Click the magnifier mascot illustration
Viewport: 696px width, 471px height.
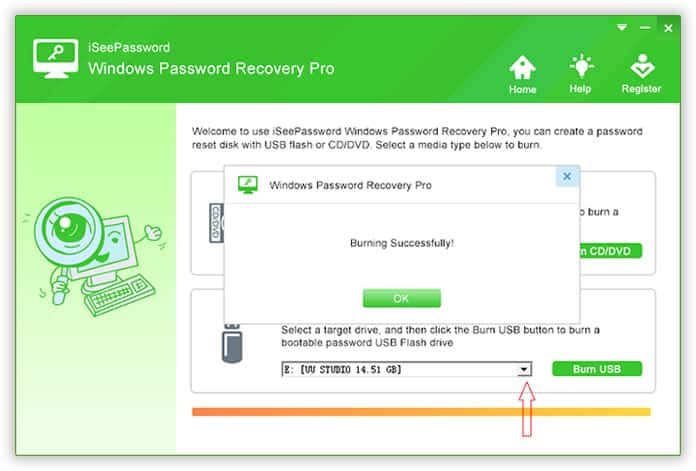[94, 255]
